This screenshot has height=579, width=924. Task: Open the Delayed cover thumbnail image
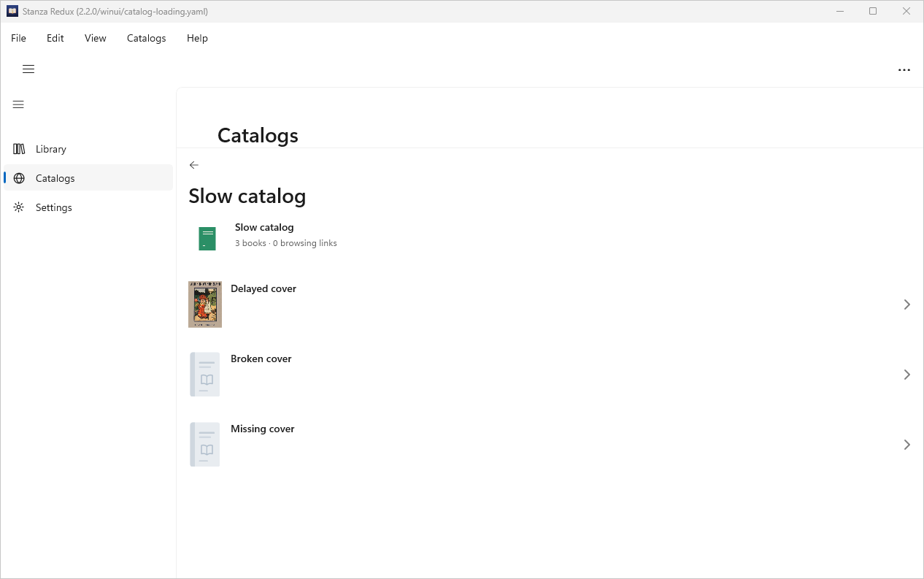coord(205,304)
